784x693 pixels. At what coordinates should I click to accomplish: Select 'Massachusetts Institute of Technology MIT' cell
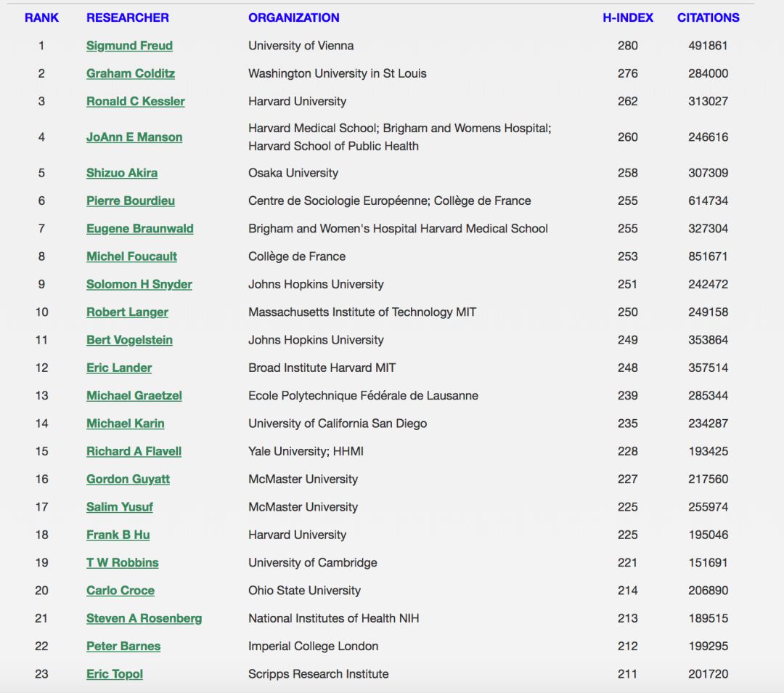tap(362, 312)
